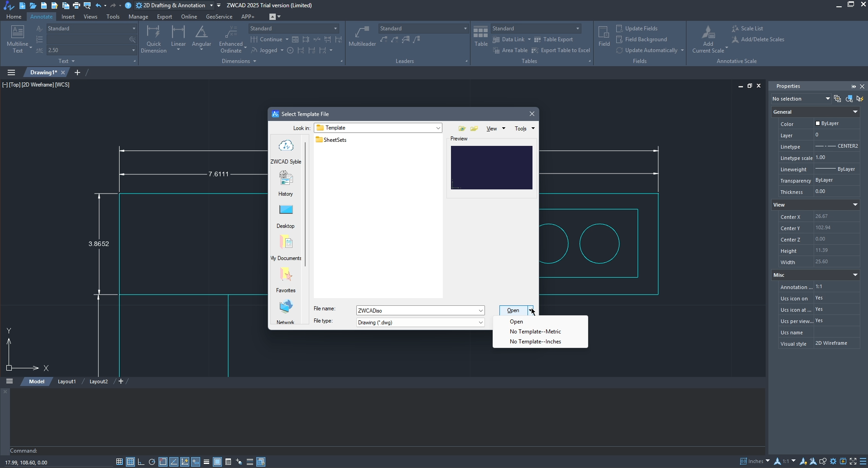This screenshot has height=468, width=868.
Task: Open the workspace settings gear in status bar
Action: [x=833, y=462]
